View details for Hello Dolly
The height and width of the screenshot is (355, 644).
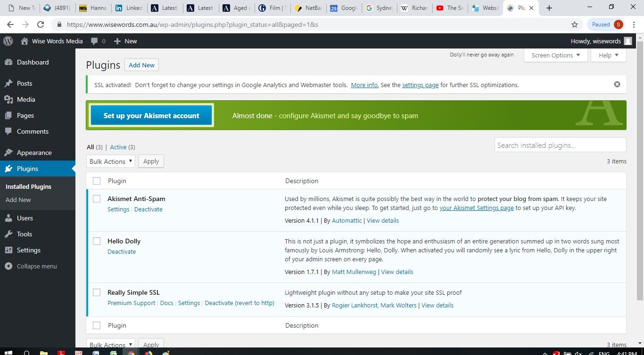click(x=397, y=272)
